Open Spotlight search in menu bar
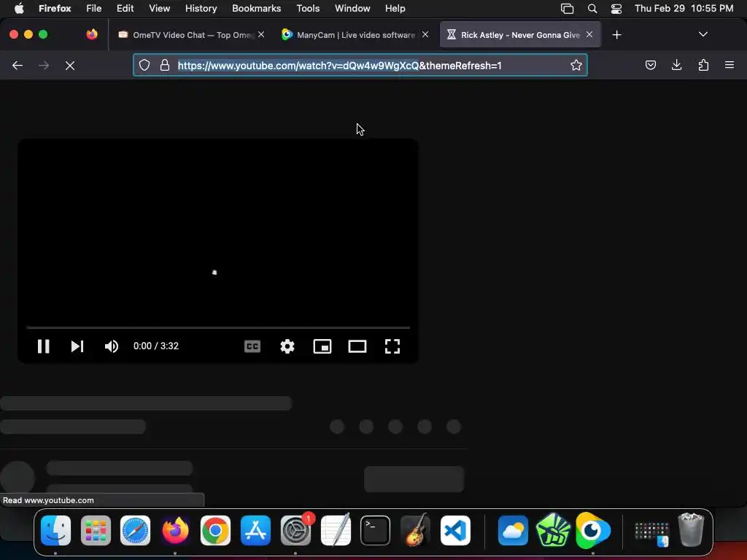The image size is (747, 560). tap(592, 9)
